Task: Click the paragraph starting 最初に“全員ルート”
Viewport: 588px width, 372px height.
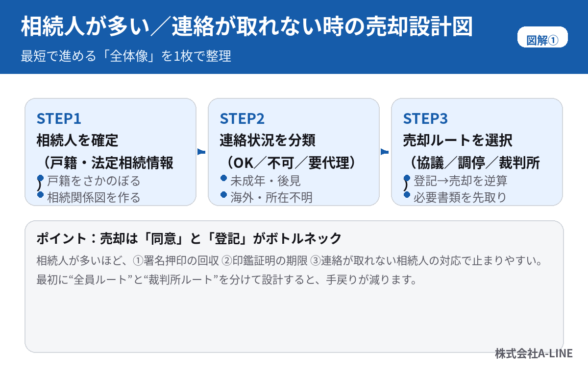Action: pos(226,280)
